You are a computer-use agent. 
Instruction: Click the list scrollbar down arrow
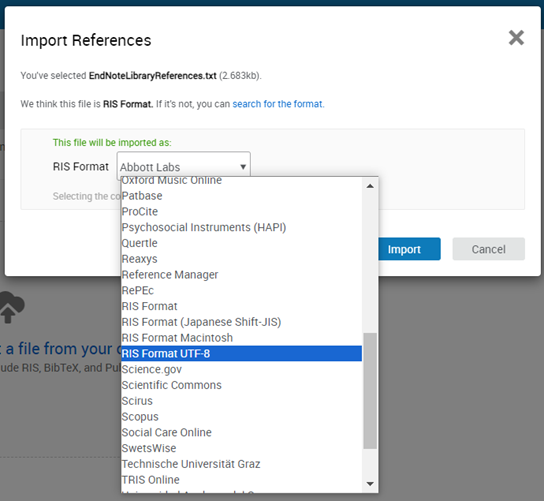pos(370,484)
